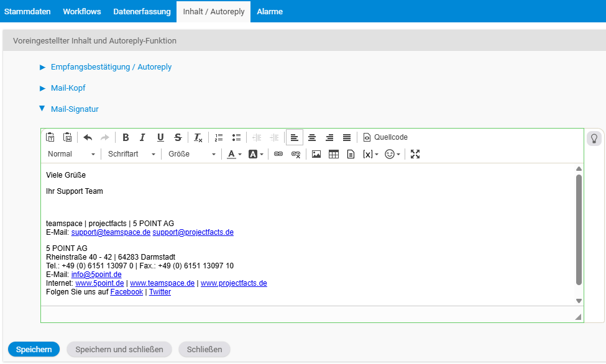Insert a bulleted list

pos(236,137)
